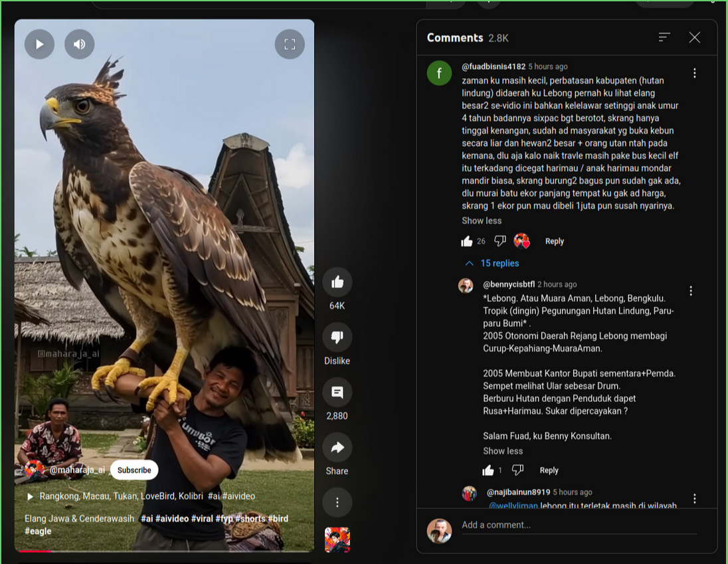Share this Shorts video
728x564 pixels.
tap(337, 447)
